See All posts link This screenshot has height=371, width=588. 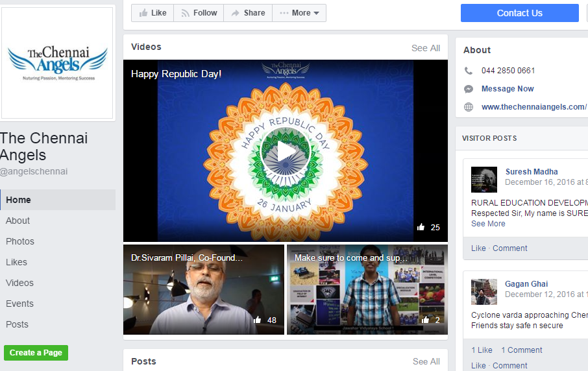[x=426, y=362]
